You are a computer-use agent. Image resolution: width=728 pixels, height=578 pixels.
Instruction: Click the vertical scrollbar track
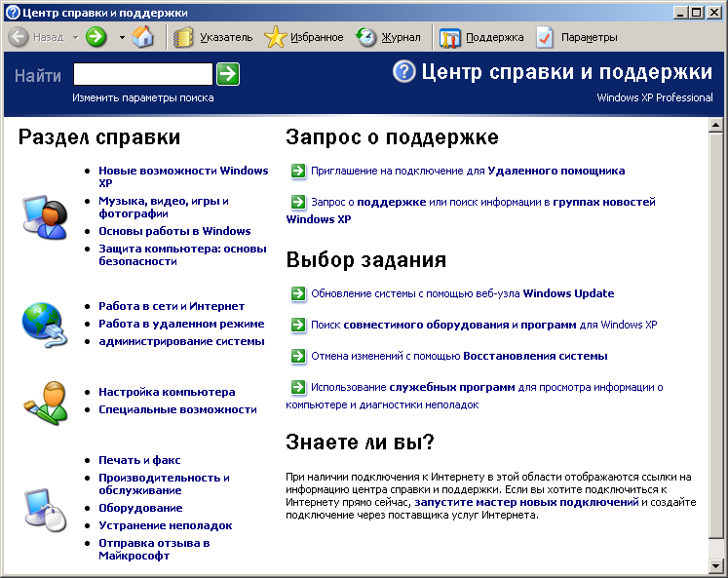[x=715, y=548]
